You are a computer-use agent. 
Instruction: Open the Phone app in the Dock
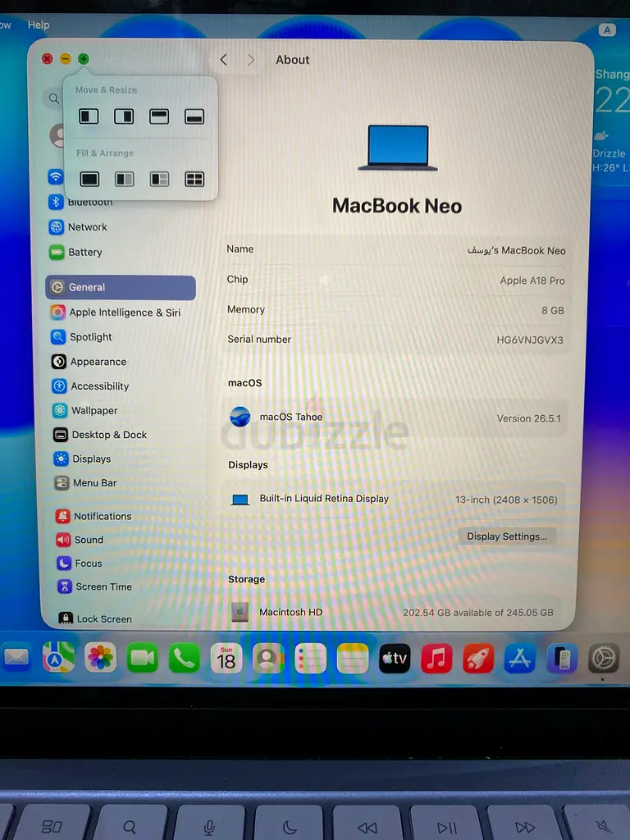coord(185,658)
